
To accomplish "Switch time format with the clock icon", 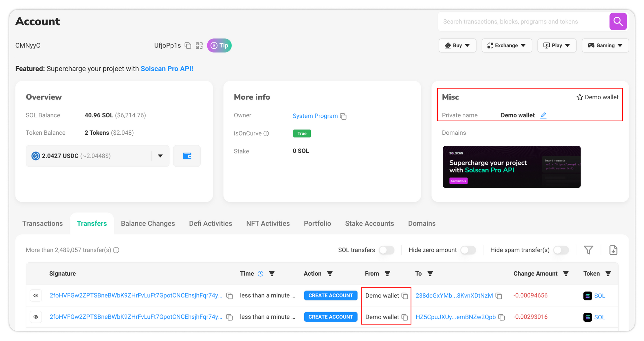I will (x=260, y=274).
